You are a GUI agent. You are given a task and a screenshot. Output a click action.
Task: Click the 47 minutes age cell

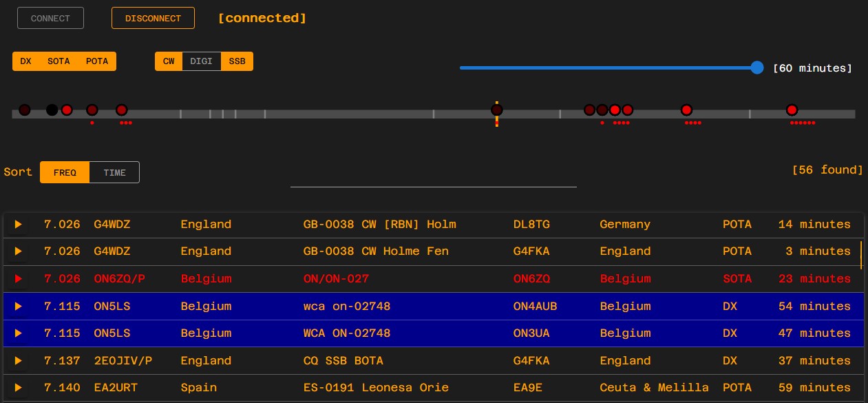pos(814,333)
